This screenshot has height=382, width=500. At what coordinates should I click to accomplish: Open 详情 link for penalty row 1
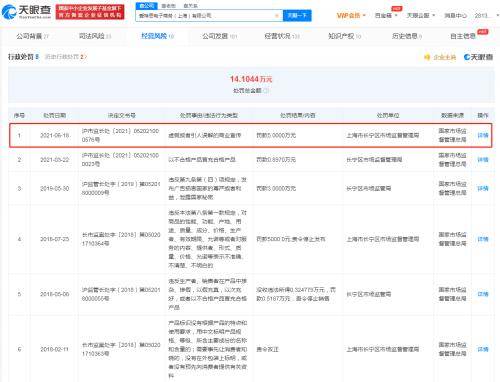pos(483,135)
